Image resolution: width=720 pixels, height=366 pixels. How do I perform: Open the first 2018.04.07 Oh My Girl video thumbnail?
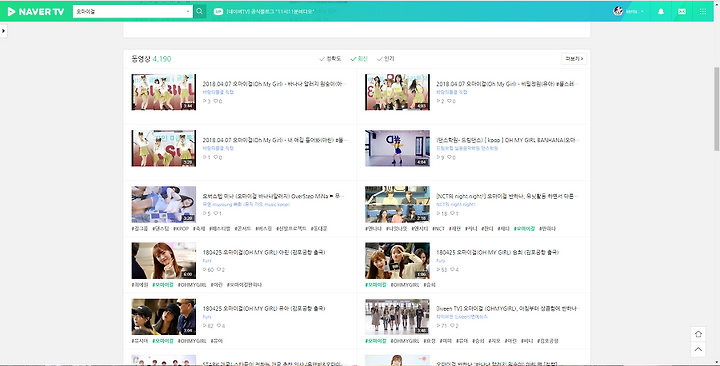point(163,92)
